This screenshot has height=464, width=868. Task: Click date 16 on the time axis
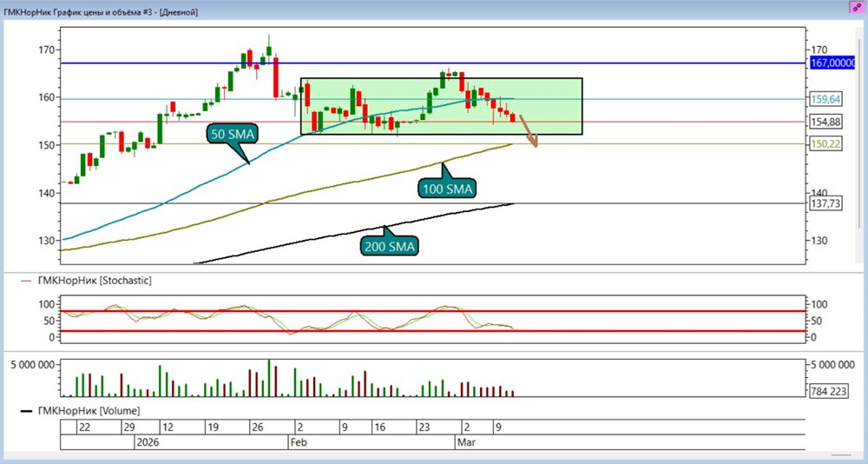(x=380, y=428)
